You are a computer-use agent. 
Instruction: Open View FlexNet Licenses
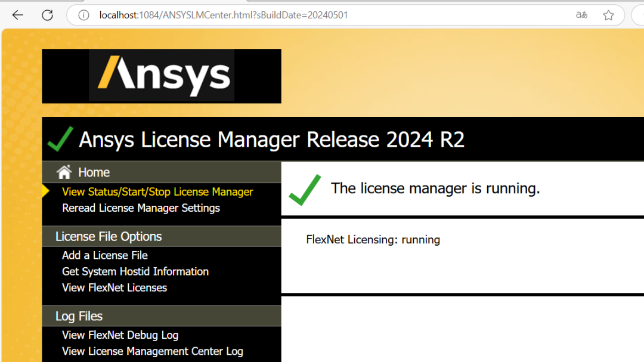(x=114, y=287)
